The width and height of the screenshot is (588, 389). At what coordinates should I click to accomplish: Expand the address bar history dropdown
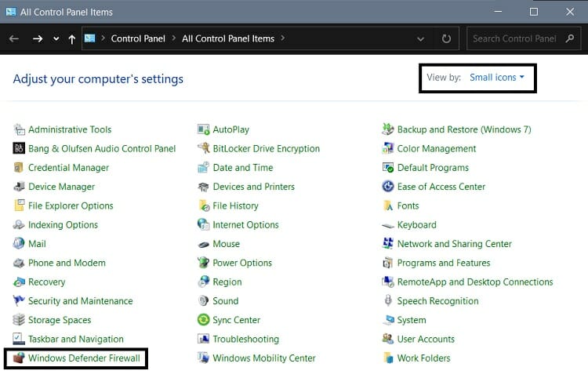click(422, 38)
